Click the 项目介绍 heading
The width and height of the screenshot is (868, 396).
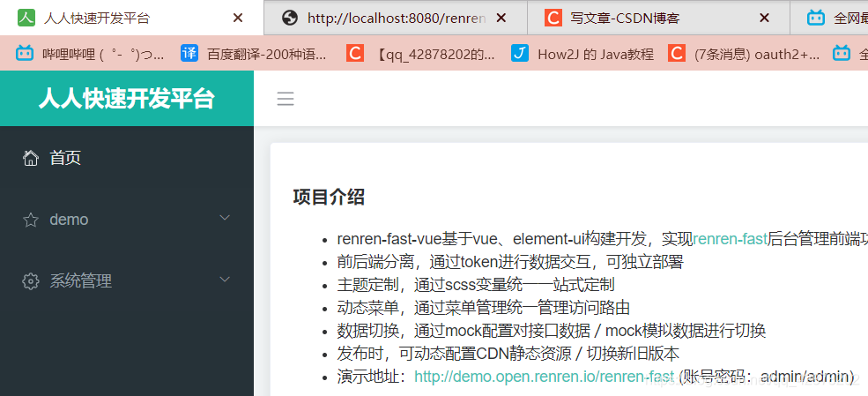[329, 197]
